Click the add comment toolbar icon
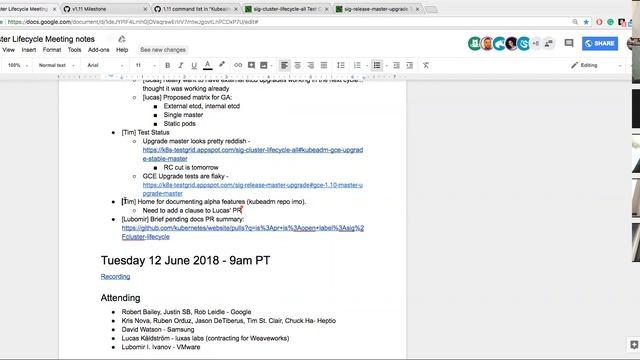This screenshot has width=640, height=360. [x=251, y=65]
